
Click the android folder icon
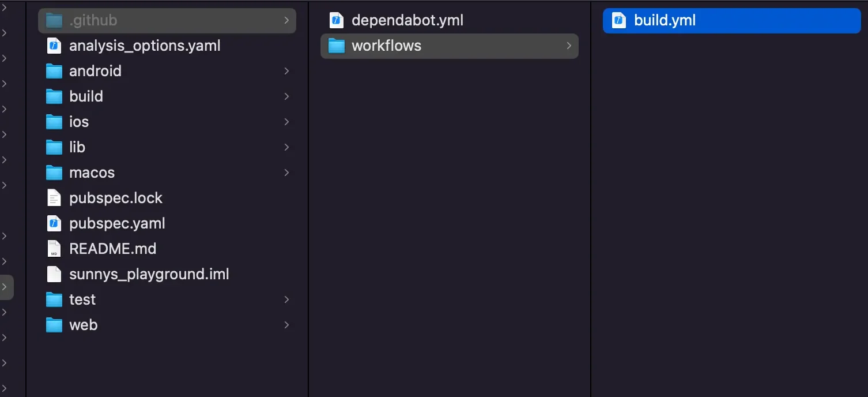click(54, 71)
